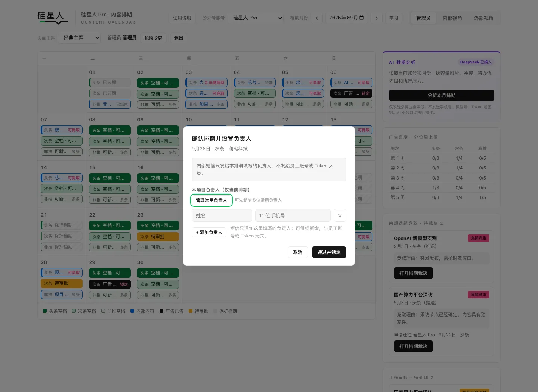Select the Sept 29 次条 广告 锁定 slot

tap(110, 284)
